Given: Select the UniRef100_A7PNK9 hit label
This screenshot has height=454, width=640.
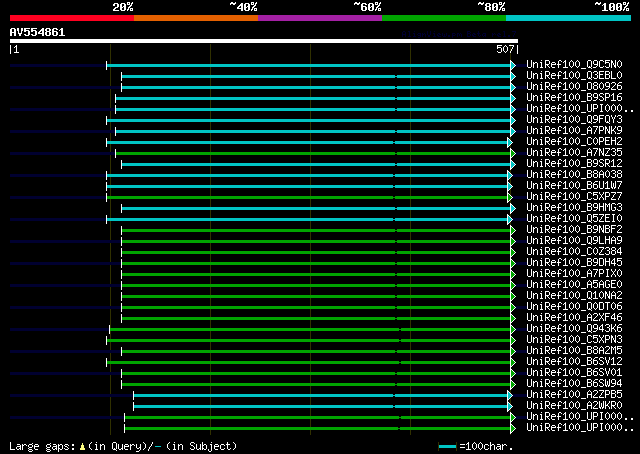Looking at the screenshot, I should click(574, 131).
